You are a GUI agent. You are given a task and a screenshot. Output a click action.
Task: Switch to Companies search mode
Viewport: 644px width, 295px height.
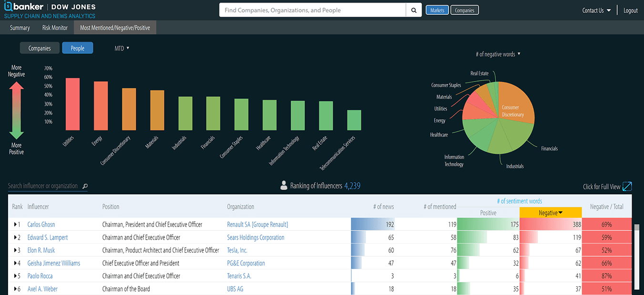[464, 10]
